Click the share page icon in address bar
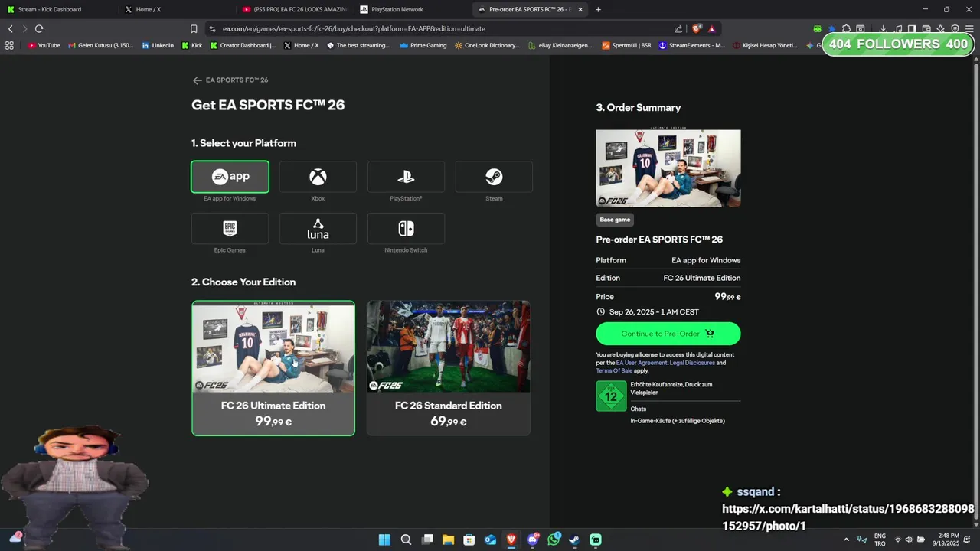This screenshot has width=980, height=551. click(x=678, y=29)
